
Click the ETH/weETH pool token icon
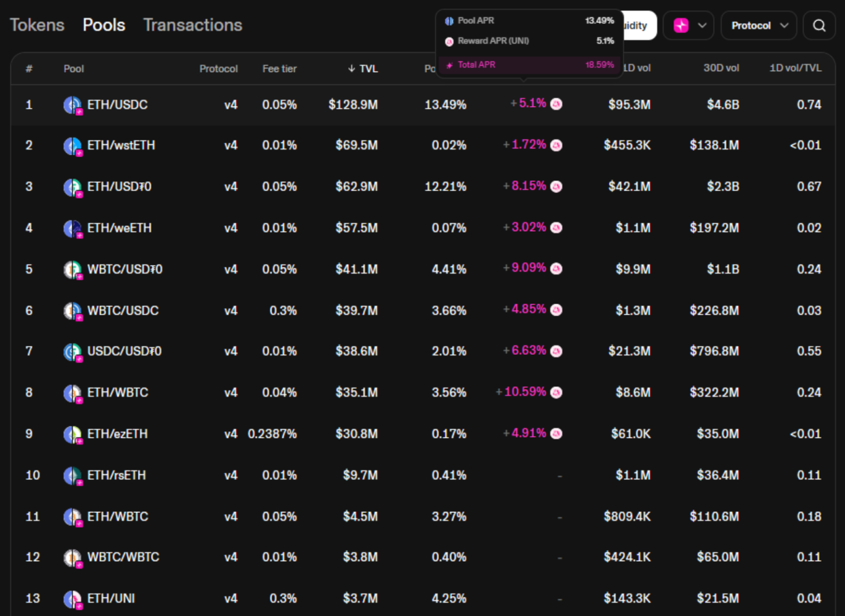[73, 229]
